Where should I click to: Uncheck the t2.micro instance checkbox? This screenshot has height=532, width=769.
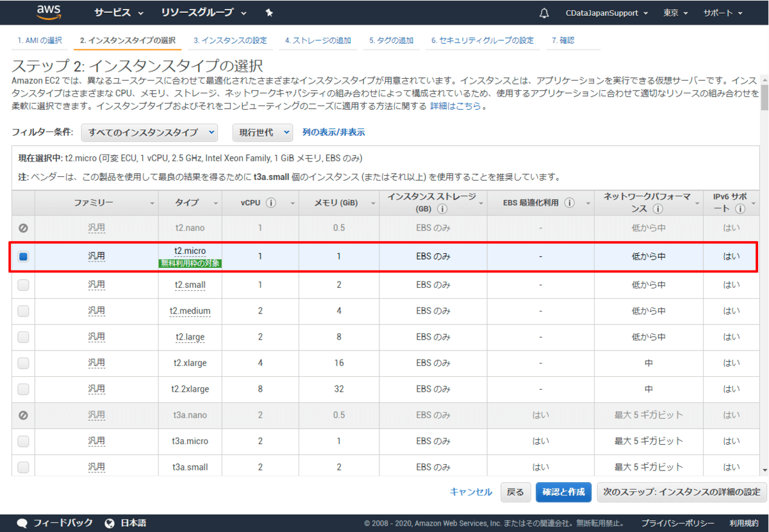(23, 256)
